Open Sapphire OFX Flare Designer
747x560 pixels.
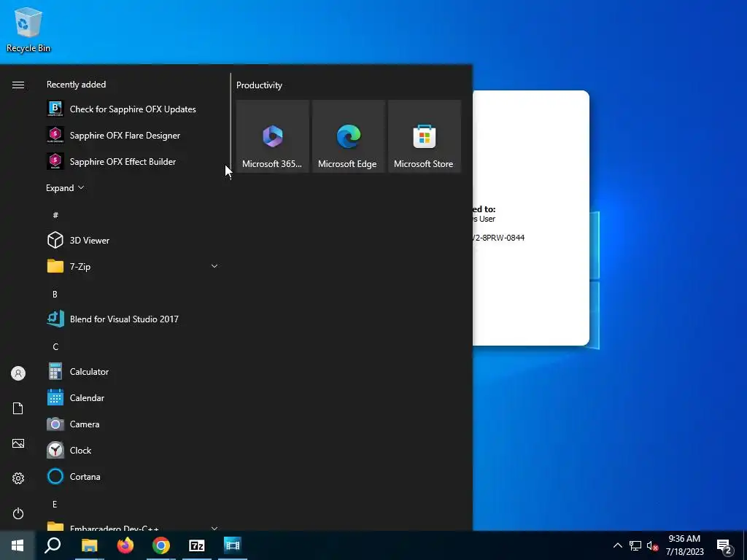coord(133,135)
